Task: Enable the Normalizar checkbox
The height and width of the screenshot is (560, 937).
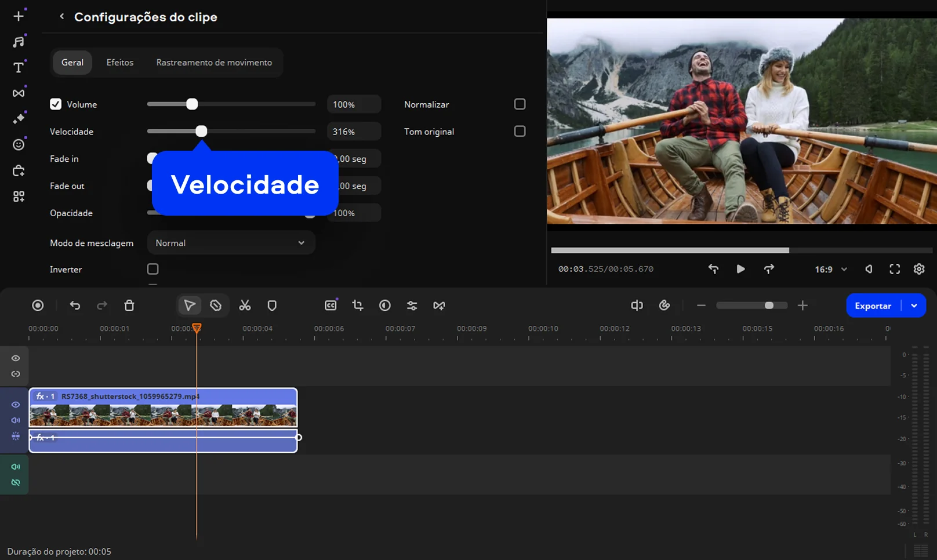Action: tap(520, 104)
